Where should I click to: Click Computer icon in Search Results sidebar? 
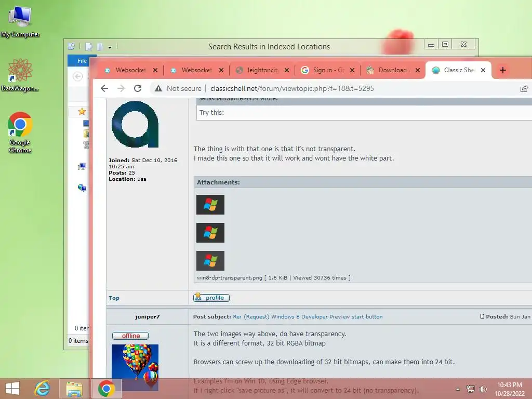[82, 166]
